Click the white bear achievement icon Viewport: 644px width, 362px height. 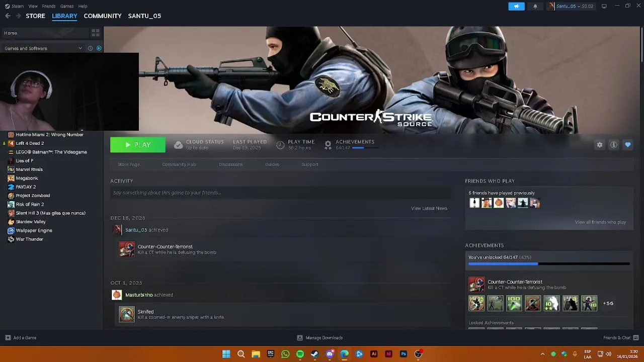coord(551,303)
